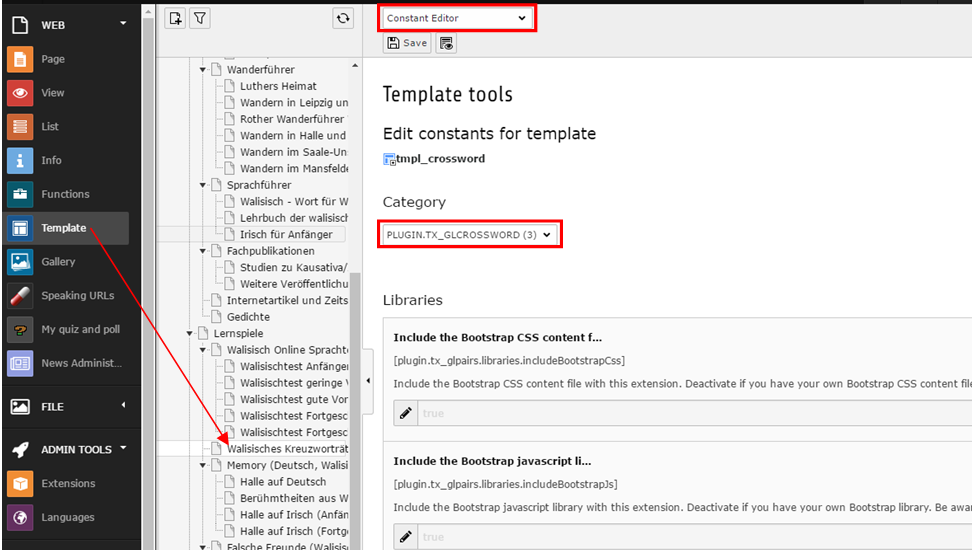Open the Info module
The image size is (974, 550).
point(66,160)
